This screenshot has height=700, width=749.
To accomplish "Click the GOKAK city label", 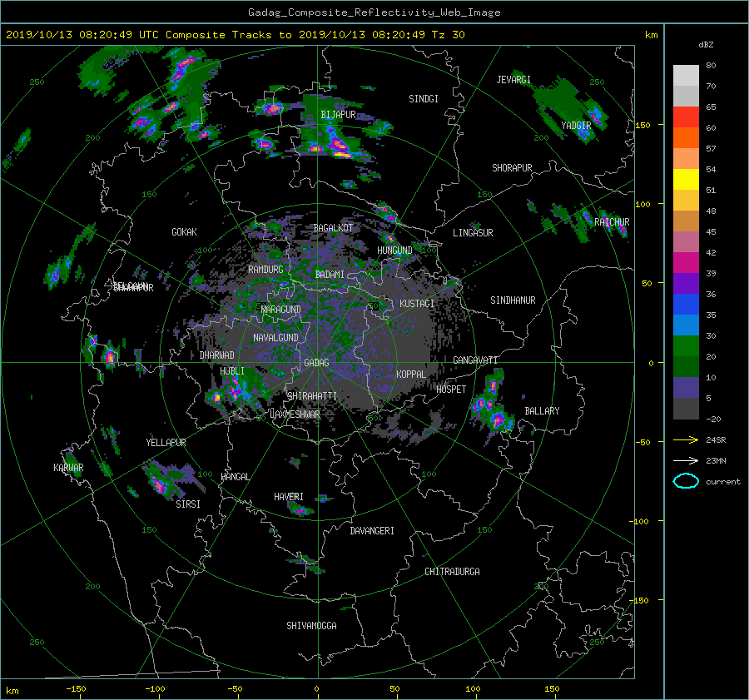I will pos(184,231).
